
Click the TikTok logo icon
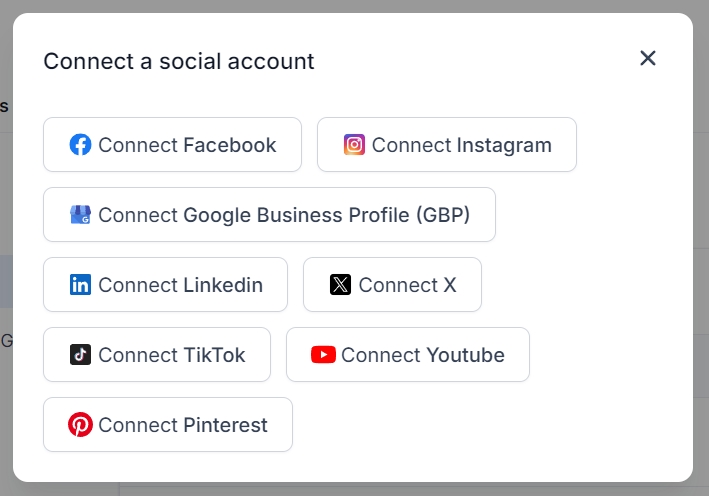click(80, 355)
